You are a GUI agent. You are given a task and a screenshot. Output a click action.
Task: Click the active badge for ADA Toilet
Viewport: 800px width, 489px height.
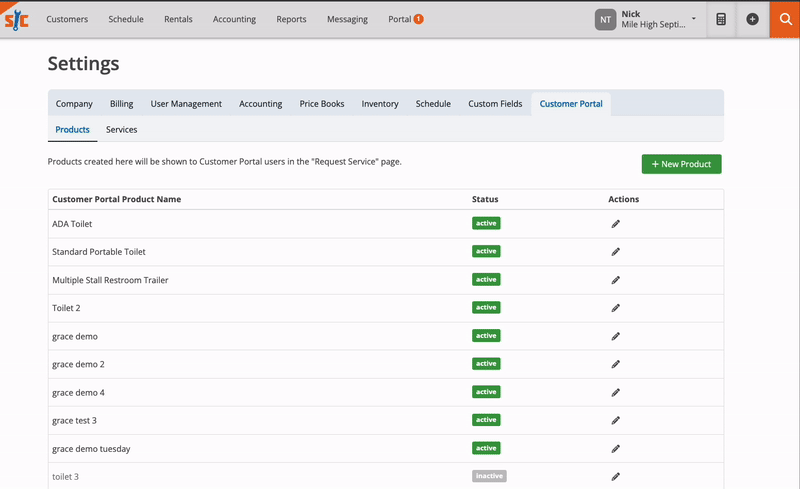pyautogui.click(x=486, y=223)
